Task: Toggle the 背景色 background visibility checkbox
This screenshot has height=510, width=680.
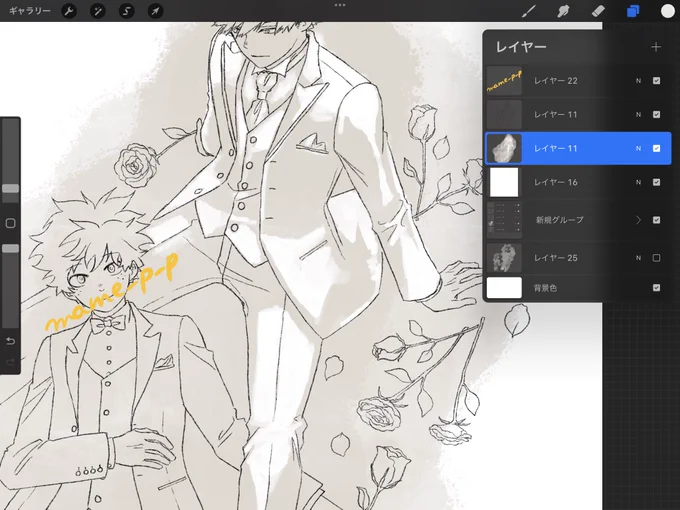Action: (x=656, y=288)
